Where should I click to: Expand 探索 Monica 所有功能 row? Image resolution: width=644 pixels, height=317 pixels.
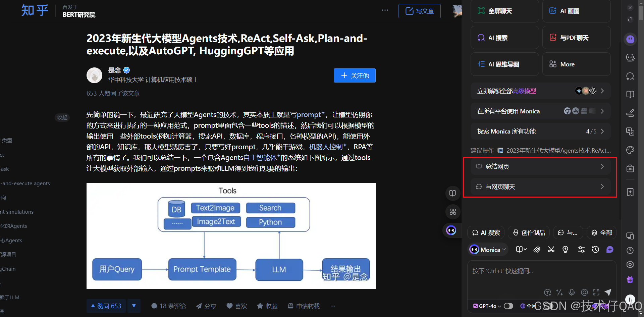coord(540,131)
